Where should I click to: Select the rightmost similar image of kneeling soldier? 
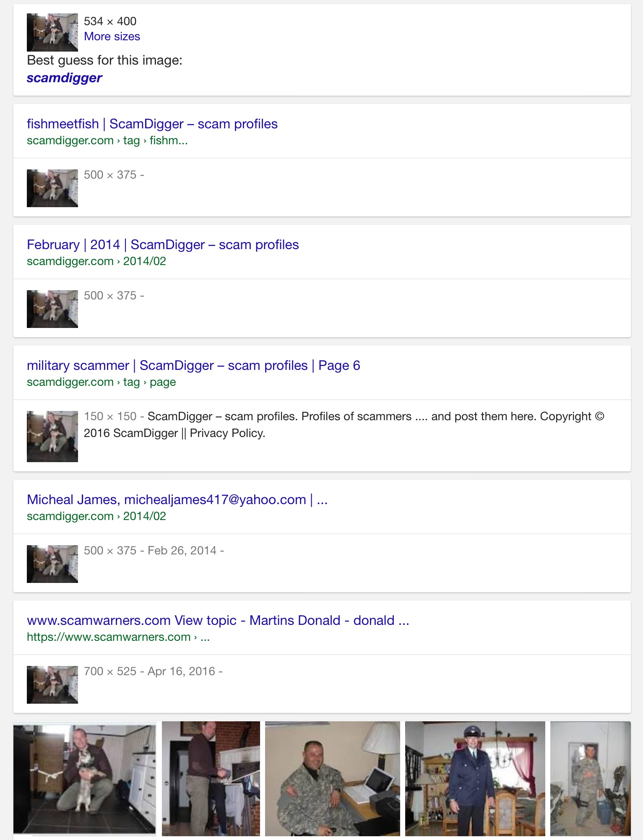point(590,778)
